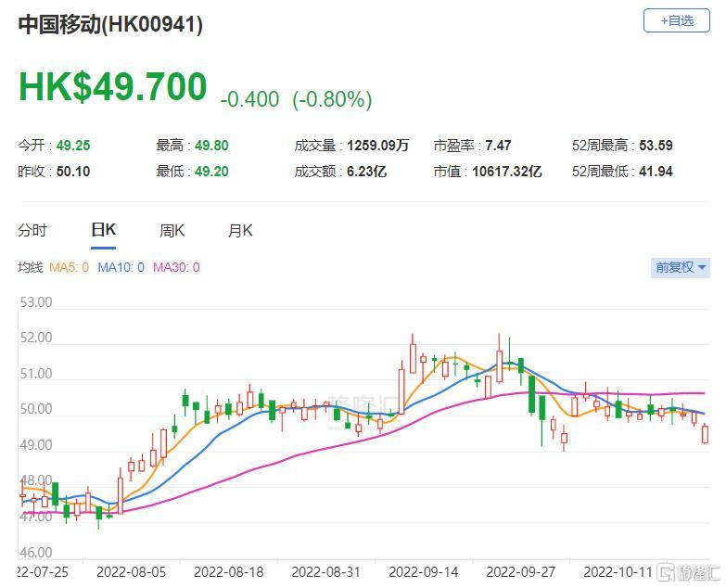This screenshot has height=588, width=726.
Task: Click the 53.00 price axis label
Action: coord(36,302)
